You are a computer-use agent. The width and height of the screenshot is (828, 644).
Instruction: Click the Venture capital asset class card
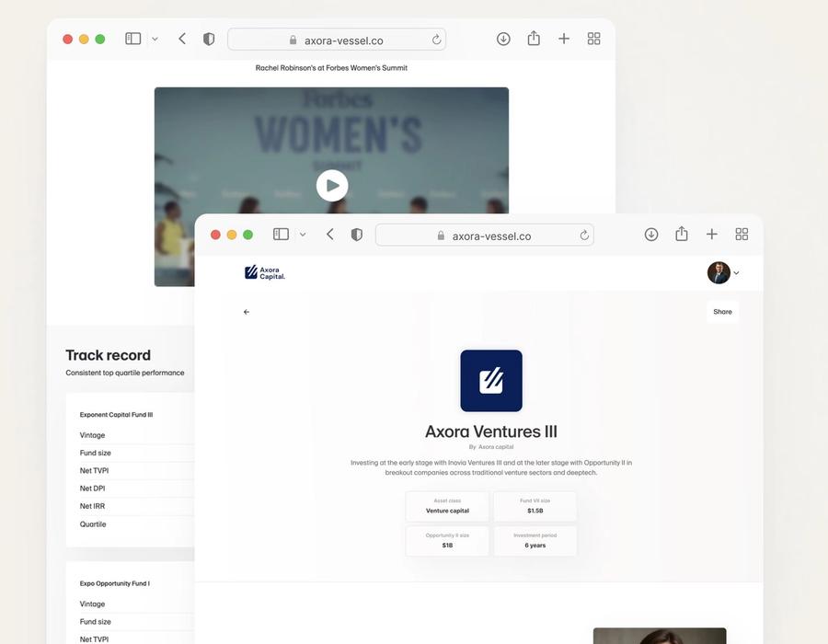coord(447,506)
